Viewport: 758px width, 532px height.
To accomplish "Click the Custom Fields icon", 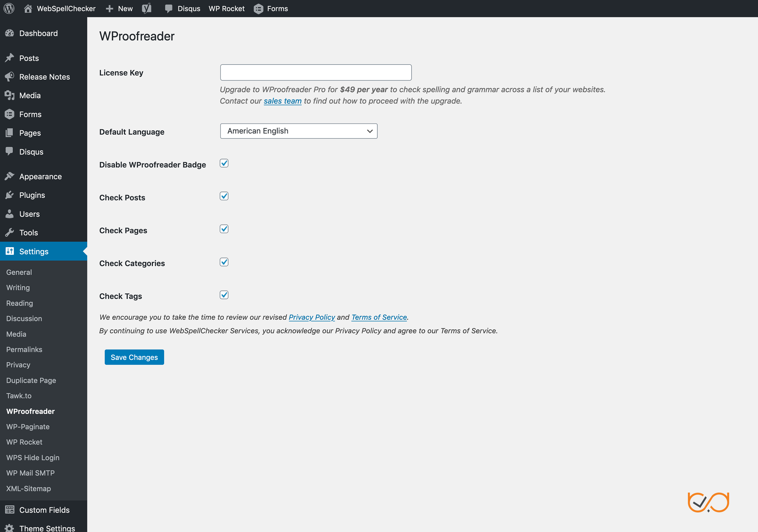I will tap(10, 509).
